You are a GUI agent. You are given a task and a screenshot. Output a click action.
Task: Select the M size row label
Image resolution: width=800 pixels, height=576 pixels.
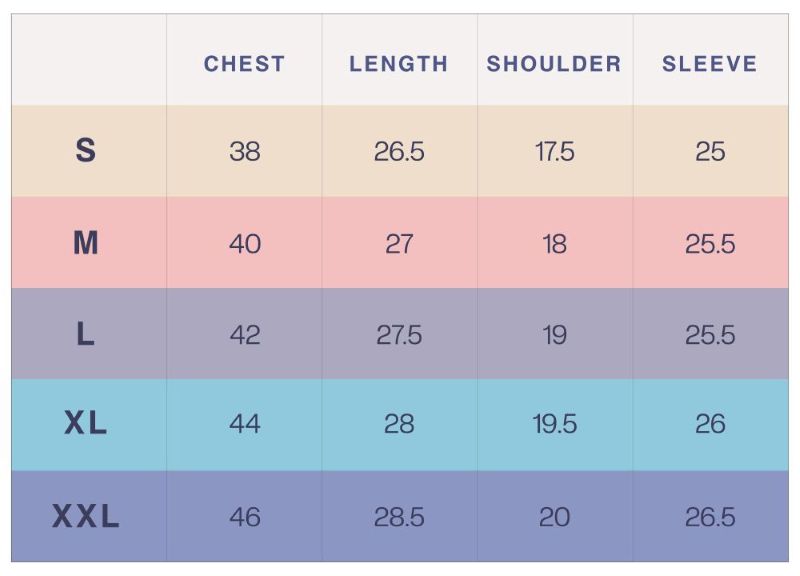pyautogui.click(x=86, y=243)
